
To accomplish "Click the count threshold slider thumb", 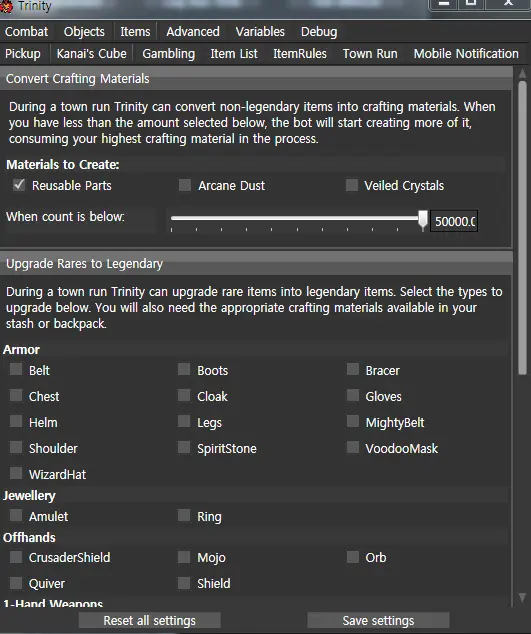I will click(x=423, y=220).
